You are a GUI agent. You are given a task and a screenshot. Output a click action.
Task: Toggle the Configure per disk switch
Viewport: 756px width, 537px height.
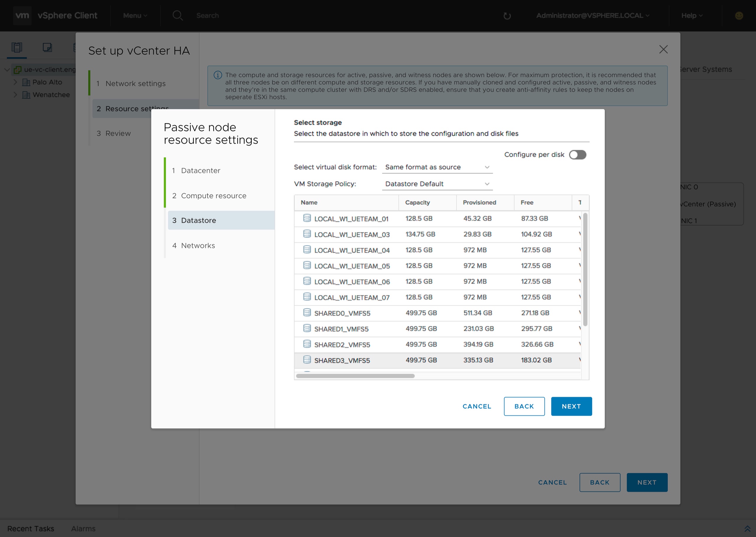578,155
